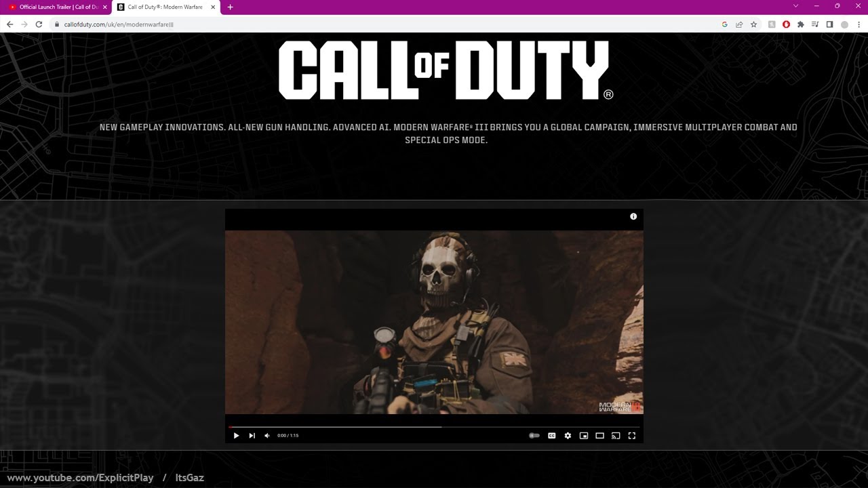Screen dimensions: 868x488
Task: Open the red Opera-style extension
Action: [x=786, y=24]
